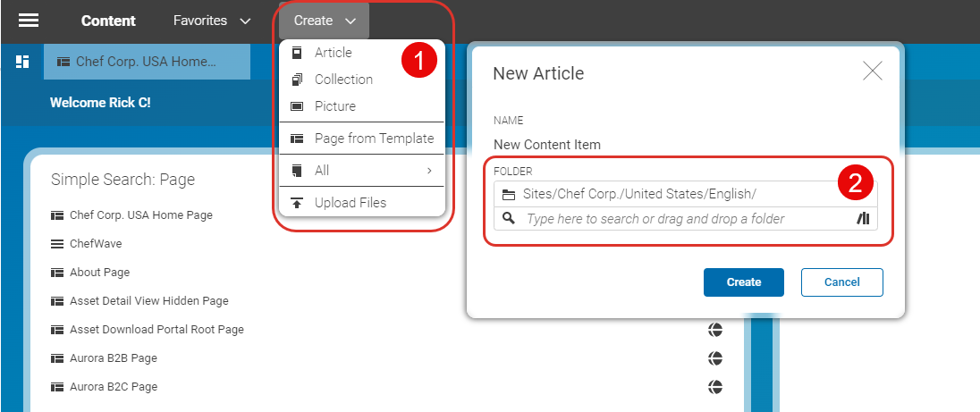Click page icon beside Aurora B2C Page
Image resolution: width=980 pixels, height=412 pixels.
57,387
